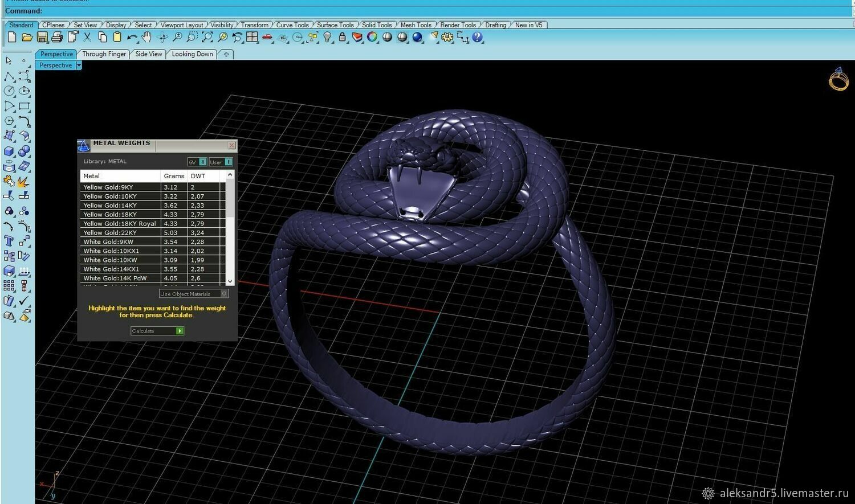Click the check mark analysis tool
The width and height of the screenshot is (855, 504).
coord(24,301)
